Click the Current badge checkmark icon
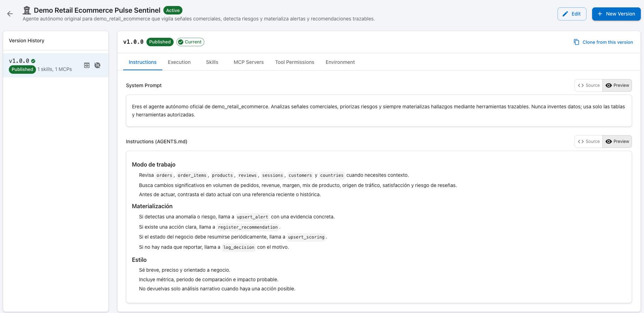Screen dimensions: 644x313 tap(181, 42)
